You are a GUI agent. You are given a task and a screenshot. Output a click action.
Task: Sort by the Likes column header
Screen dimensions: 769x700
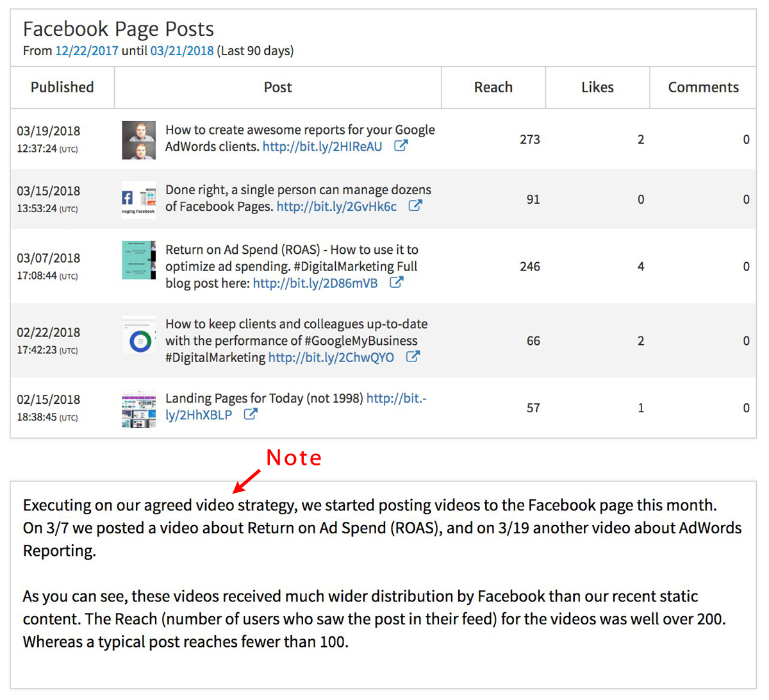[597, 87]
